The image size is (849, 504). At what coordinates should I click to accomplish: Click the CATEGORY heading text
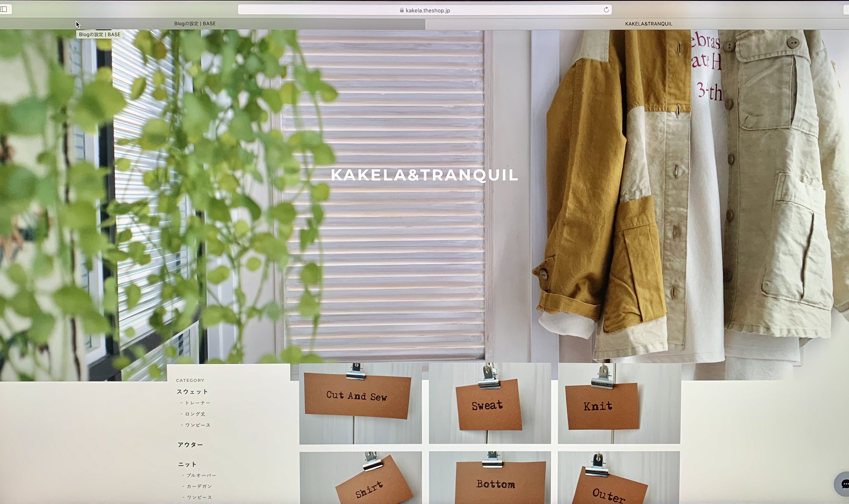click(190, 380)
